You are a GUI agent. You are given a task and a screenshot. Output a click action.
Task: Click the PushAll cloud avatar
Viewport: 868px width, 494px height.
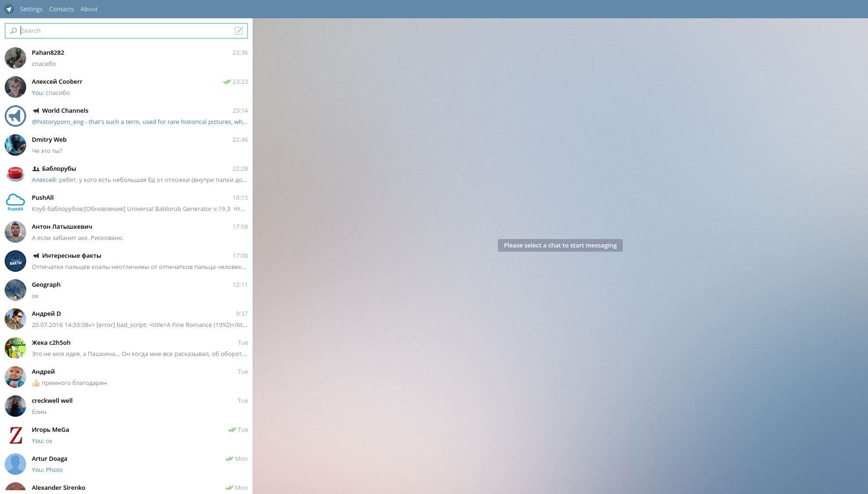coord(15,203)
